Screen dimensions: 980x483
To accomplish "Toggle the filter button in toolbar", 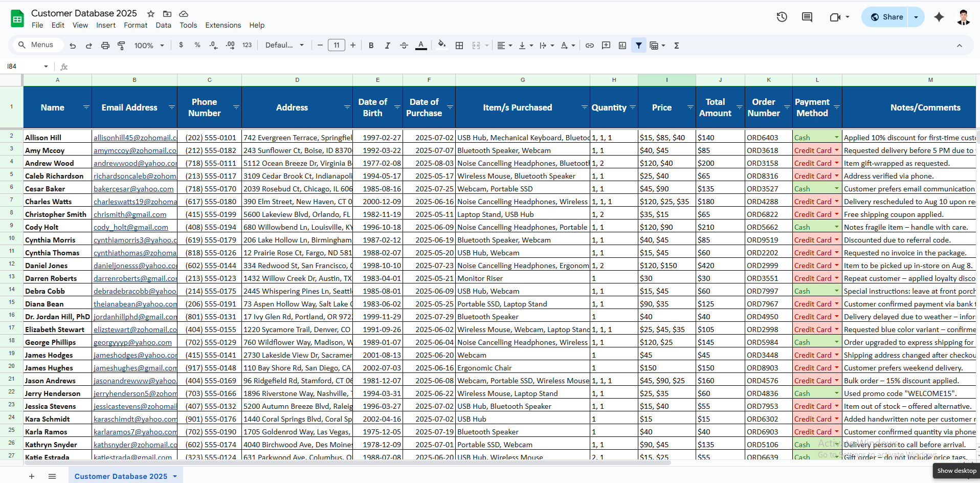I will click(x=639, y=45).
